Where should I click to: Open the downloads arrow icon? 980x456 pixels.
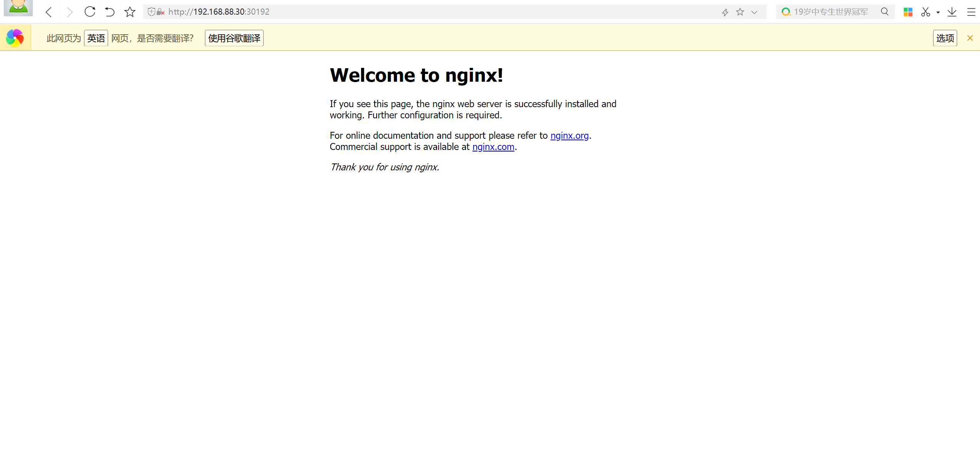click(952, 12)
